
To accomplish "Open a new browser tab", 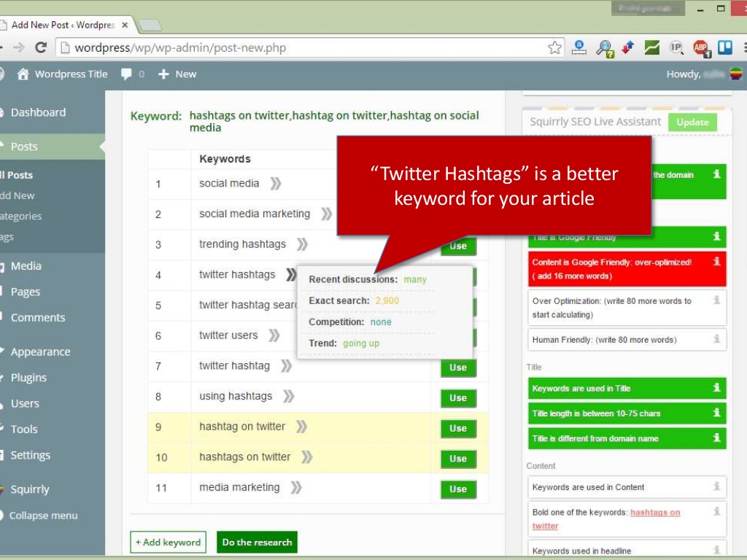I will pyautogui.click(x=150, y=26).
